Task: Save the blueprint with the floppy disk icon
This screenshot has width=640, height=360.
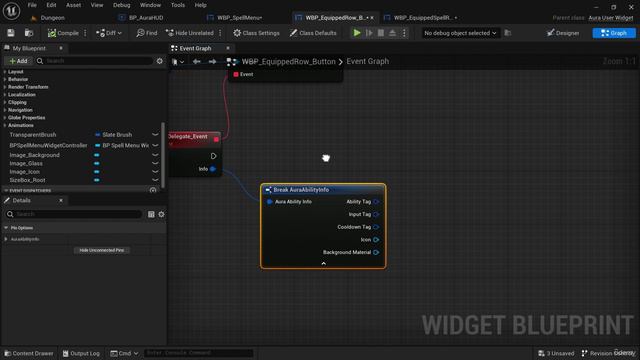Action: coord(11,33)
